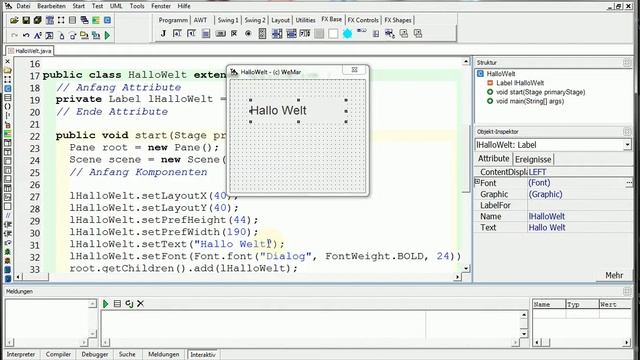Viewport: 640px width, 360px height.
Task: Select Label lHalloWelt in Struktur tree
Action: [520, 83]
